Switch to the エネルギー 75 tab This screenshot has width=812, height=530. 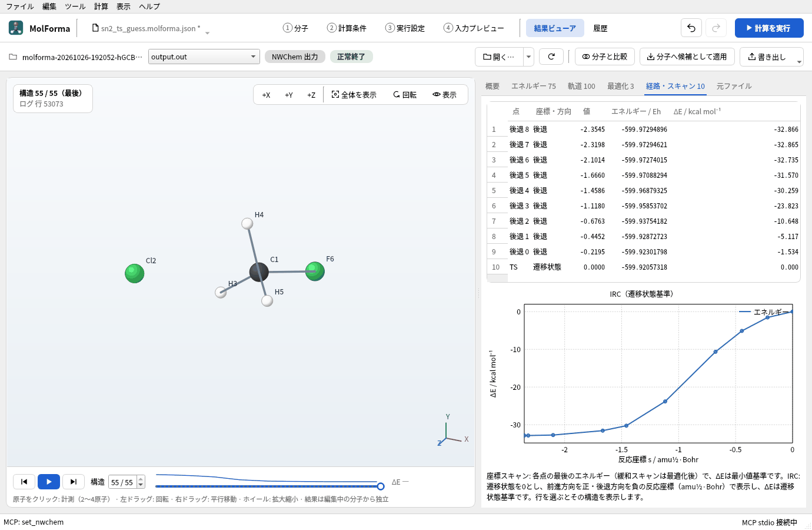click(x=534, y=86)
